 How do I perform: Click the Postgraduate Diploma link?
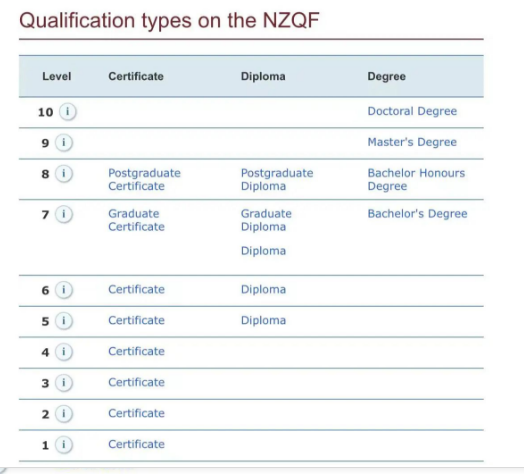pyautogui.click(x=277, y=180)
